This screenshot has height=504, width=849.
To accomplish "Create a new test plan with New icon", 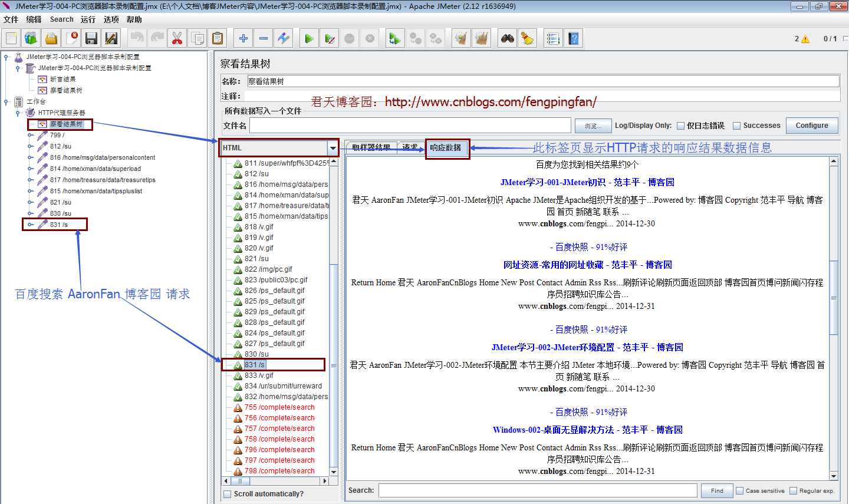I will (x=11, y=39).
